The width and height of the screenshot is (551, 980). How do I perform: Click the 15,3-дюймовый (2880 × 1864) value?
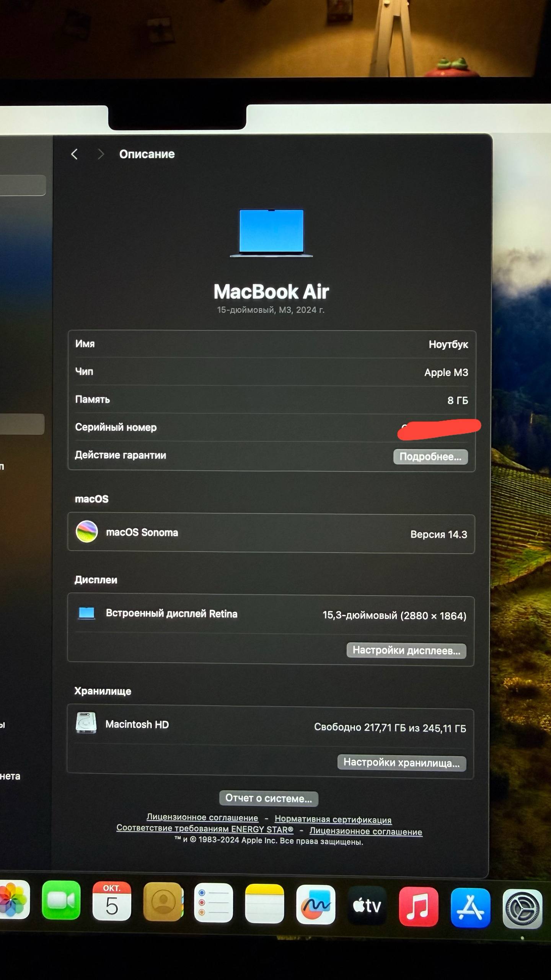pyautogui.click(x=395, y=616)
